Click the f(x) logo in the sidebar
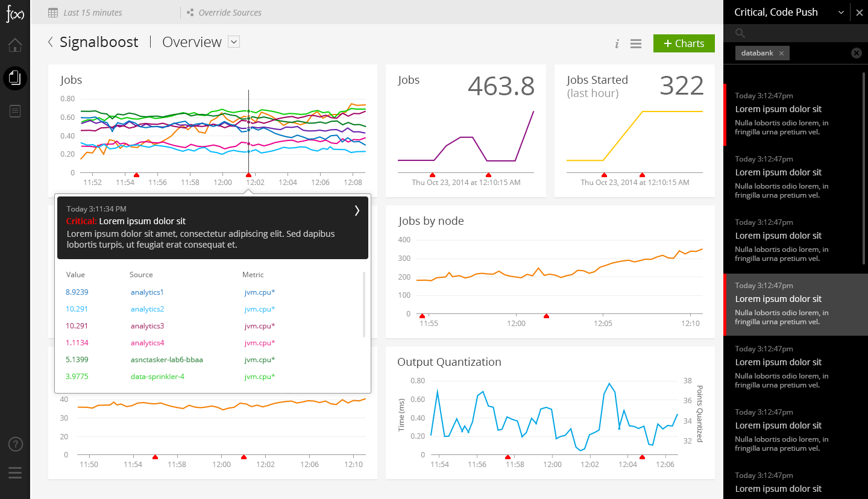This screenshot has width=868, height=499. 15,13
